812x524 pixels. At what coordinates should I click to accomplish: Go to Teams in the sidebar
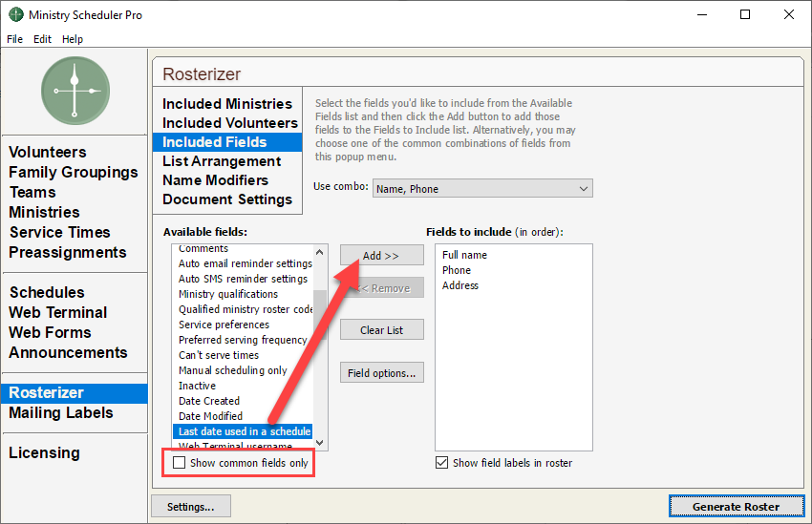pos(32,193)
